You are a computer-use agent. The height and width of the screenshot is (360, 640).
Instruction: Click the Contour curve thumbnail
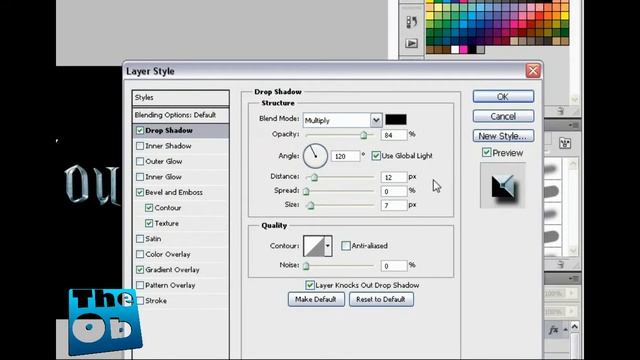(314, 246)
